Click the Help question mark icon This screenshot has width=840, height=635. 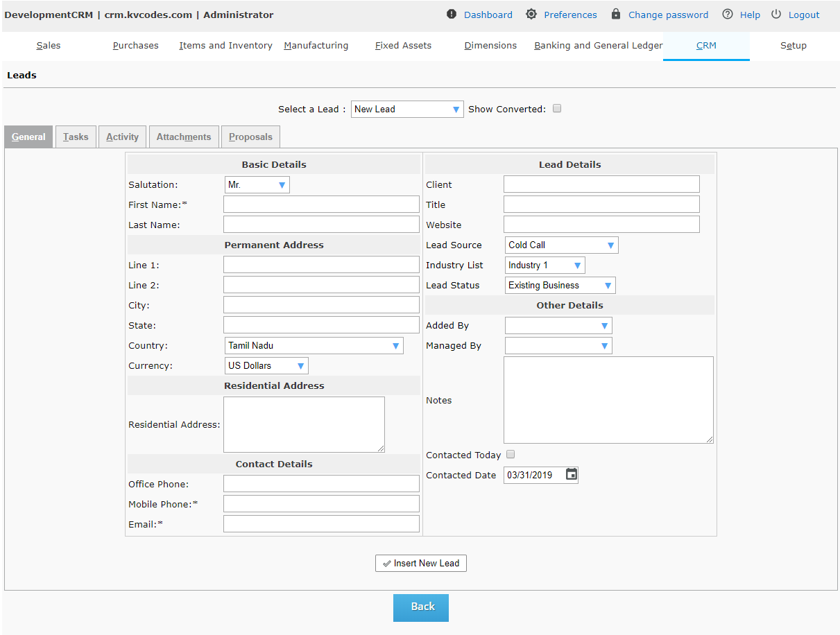pos(728,15)
